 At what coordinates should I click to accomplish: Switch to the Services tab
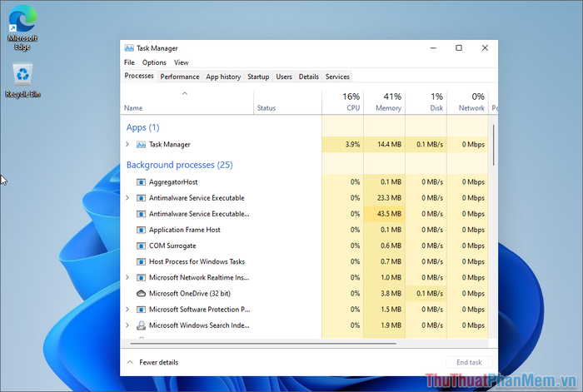click(x=337, y=77)
